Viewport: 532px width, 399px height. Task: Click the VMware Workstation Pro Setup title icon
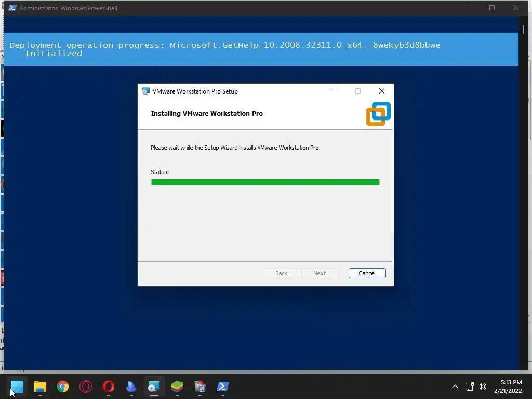146,91
